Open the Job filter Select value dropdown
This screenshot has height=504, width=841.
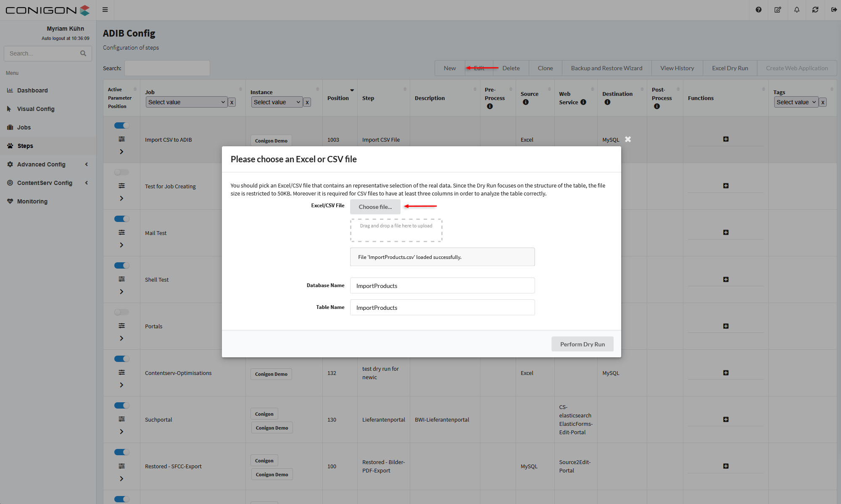point(187,102)
